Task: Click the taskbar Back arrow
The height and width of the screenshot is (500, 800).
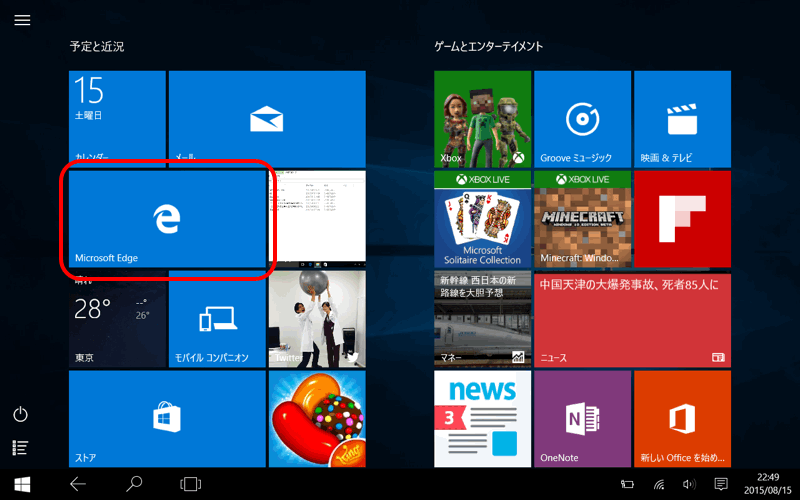Action: pyautogui.click(x=78, y=484)
